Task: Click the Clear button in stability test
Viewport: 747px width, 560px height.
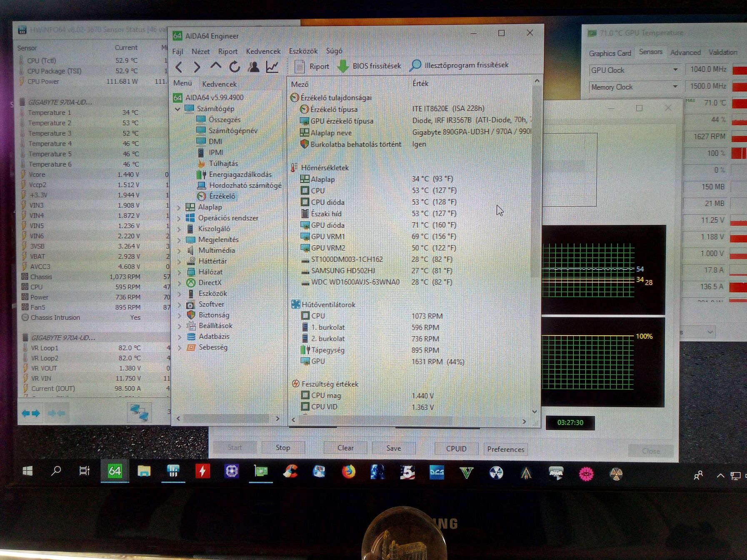Action: tap(345, 448)
